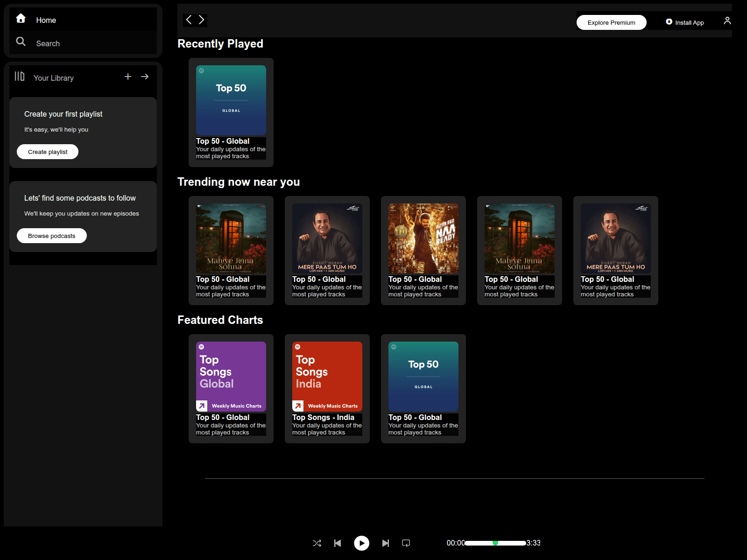Click the Browse podcasts button
The height and width of the screenshot is (560, 747).
(52, 236)
